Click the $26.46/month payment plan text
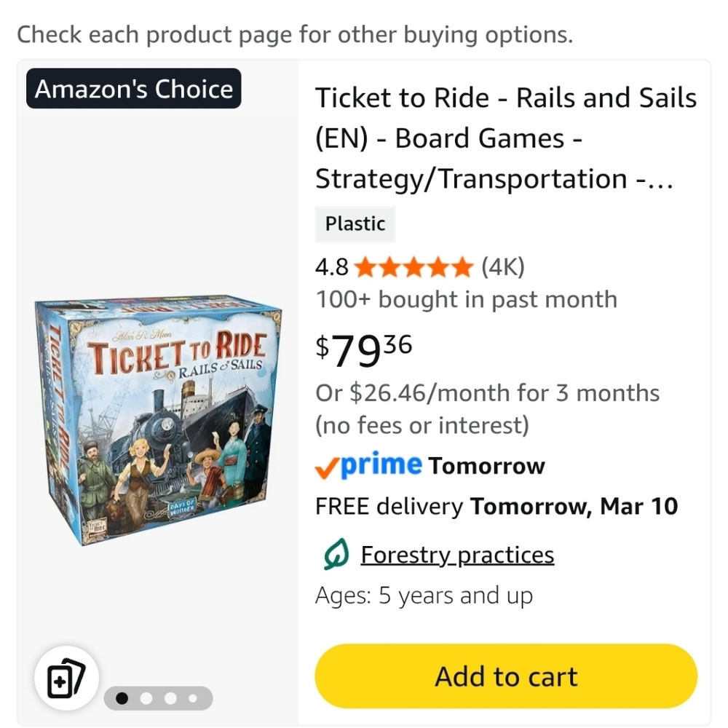 pyautogui.click(x=487, y=408)
